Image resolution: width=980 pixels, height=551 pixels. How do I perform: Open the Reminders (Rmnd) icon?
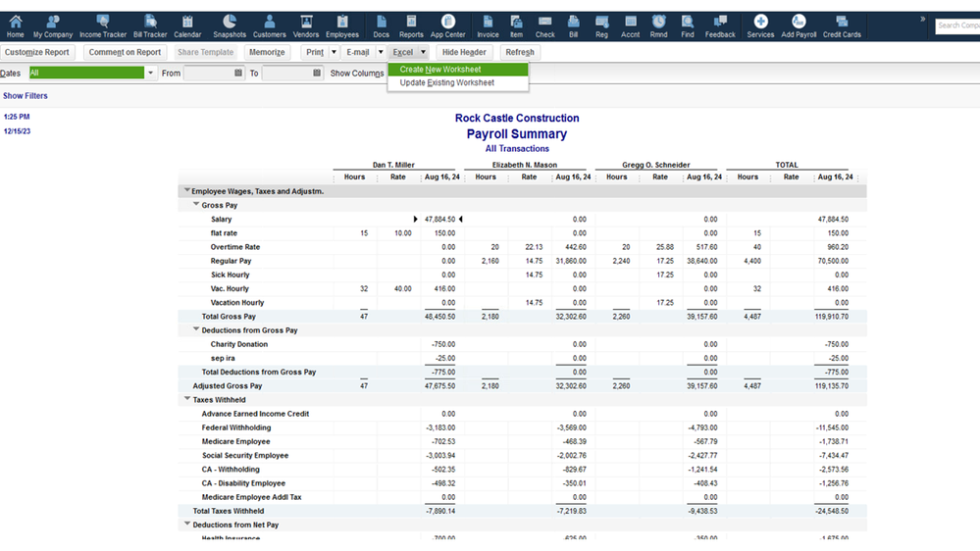click(658, 25)
